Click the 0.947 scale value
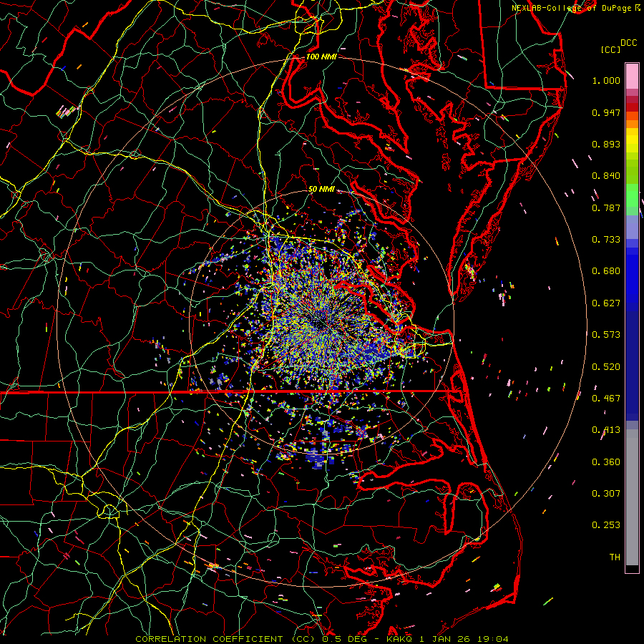The image size is (644, 644). click(x=606, y=112)
